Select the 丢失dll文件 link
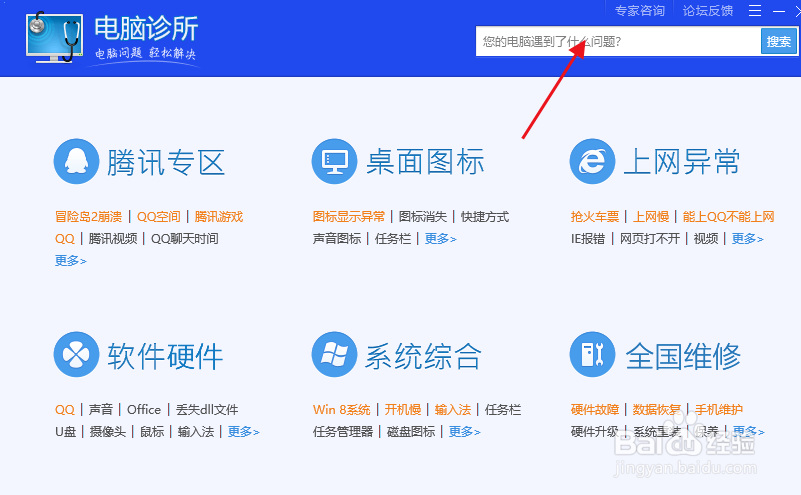The height and width of the screenshot is (495, 801). pyautogui.click(x=207, y=410)
